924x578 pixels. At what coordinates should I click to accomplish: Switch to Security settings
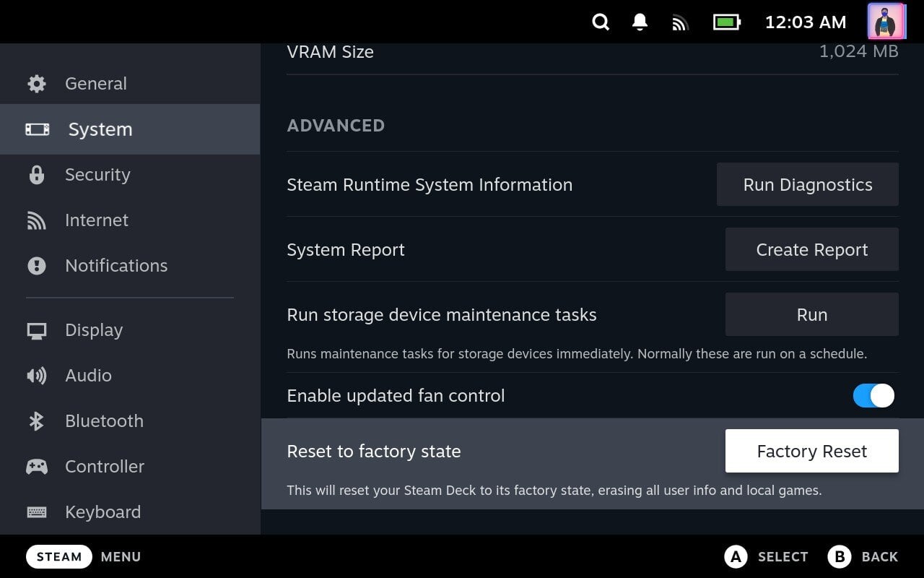(130, 175)
